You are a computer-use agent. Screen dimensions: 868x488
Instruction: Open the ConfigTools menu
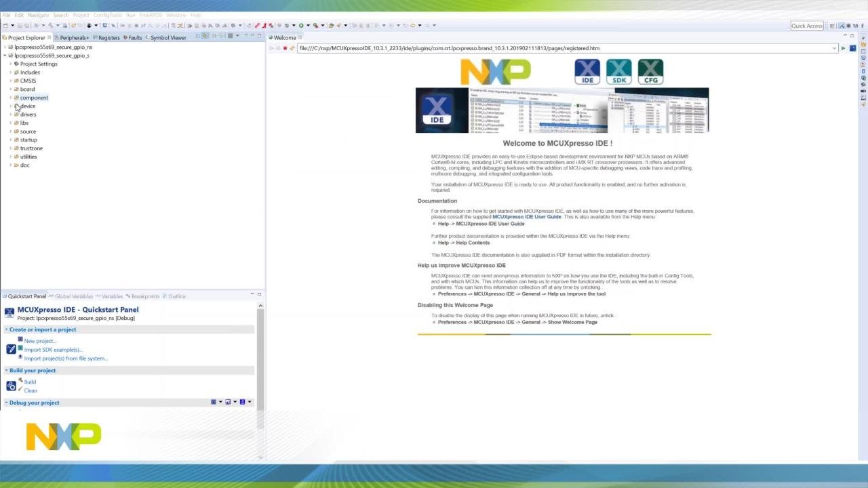pos(108,15)
